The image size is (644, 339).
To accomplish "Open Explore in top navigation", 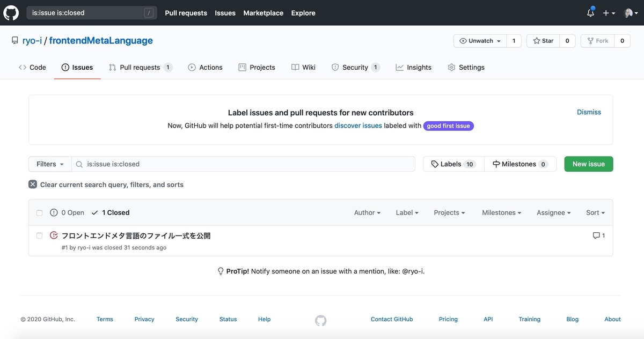I will point(303,13).
